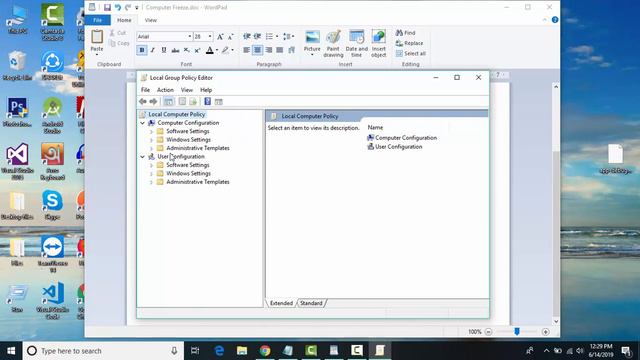The image size is (640, 360).
Task: Open font family dropdown in WordPad
Action: (x=189, y=37)
